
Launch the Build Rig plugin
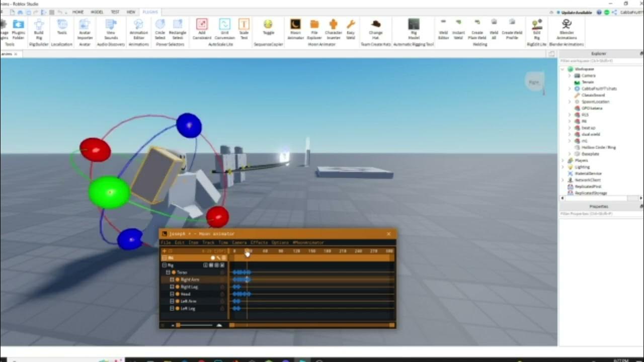[39, 29]
